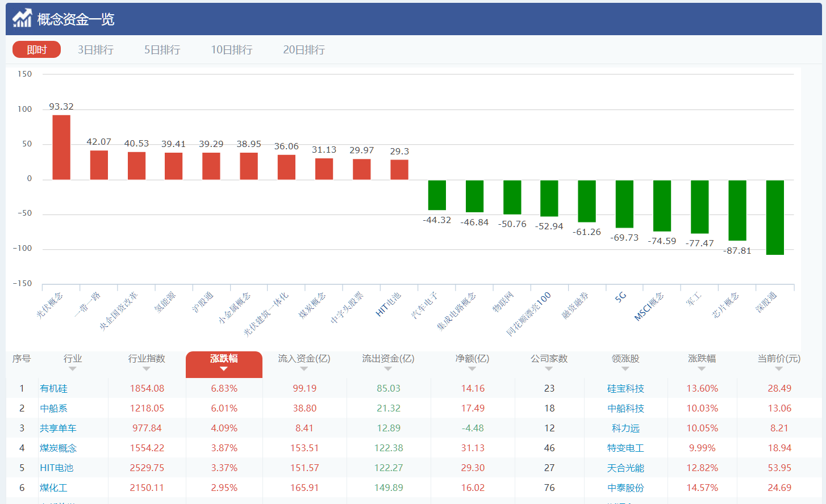Screen dimensions: 826x504
Task: Click the 概念资金一览 title
Action: tap(76, 19)
